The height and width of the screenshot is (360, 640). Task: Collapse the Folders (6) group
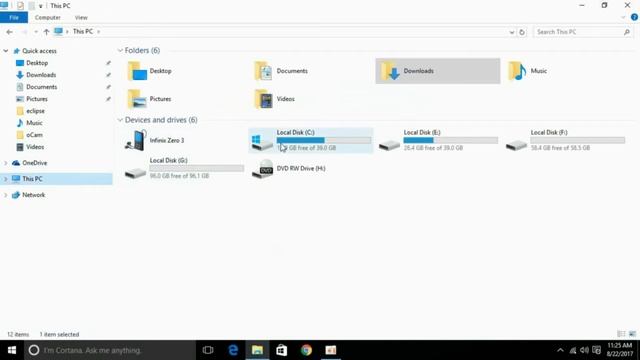(x=120, y=51)
